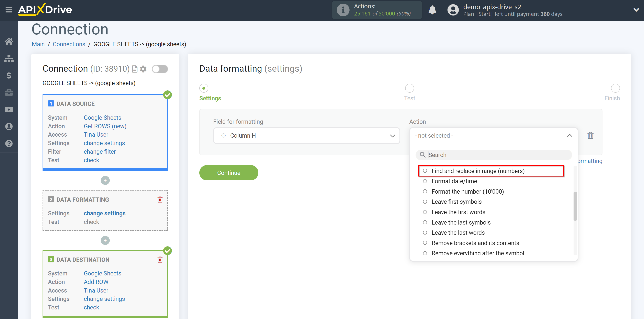Click change settings for Data Formatting
Image resolution: width=644 pixels, height=319 pixels.
pyautogui.click(x=104, y=213)
